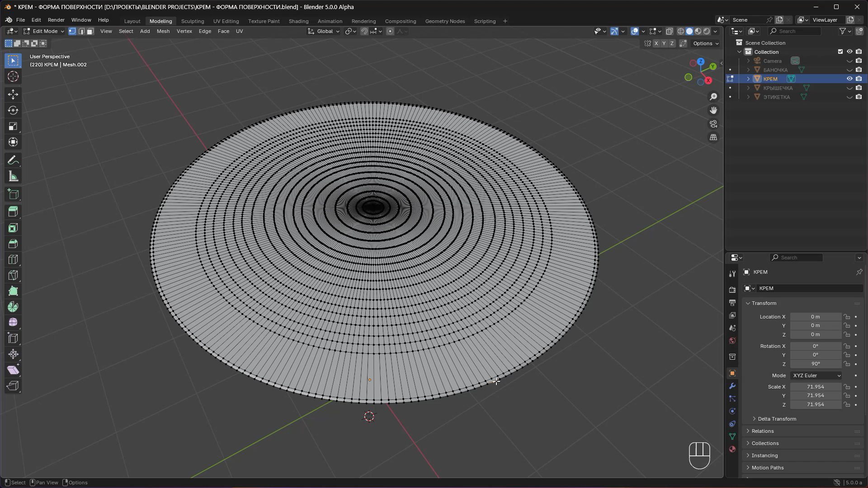Screen dimensions: 868x488
Task: Enable vertex select mode
Action: (x=72, y=31)
